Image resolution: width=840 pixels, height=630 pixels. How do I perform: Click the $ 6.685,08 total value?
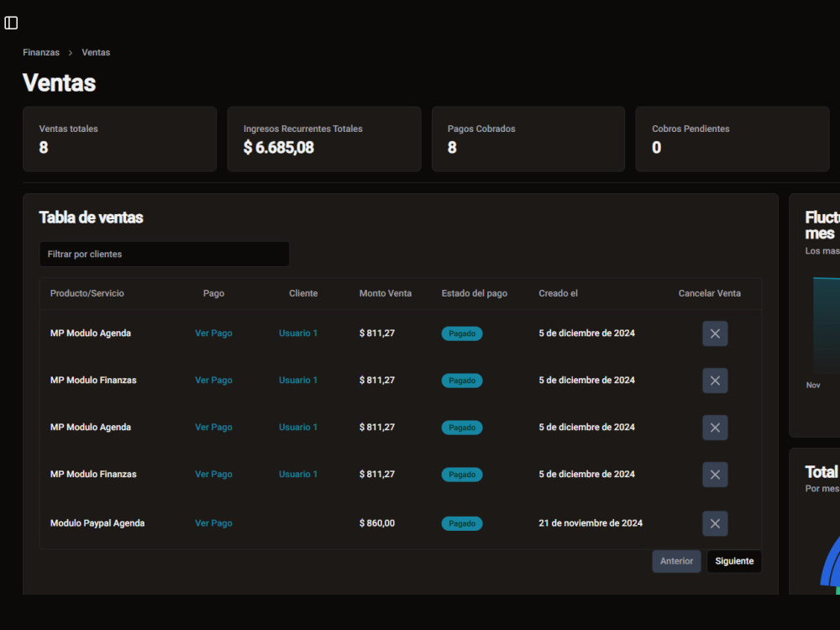coord(279,148)
